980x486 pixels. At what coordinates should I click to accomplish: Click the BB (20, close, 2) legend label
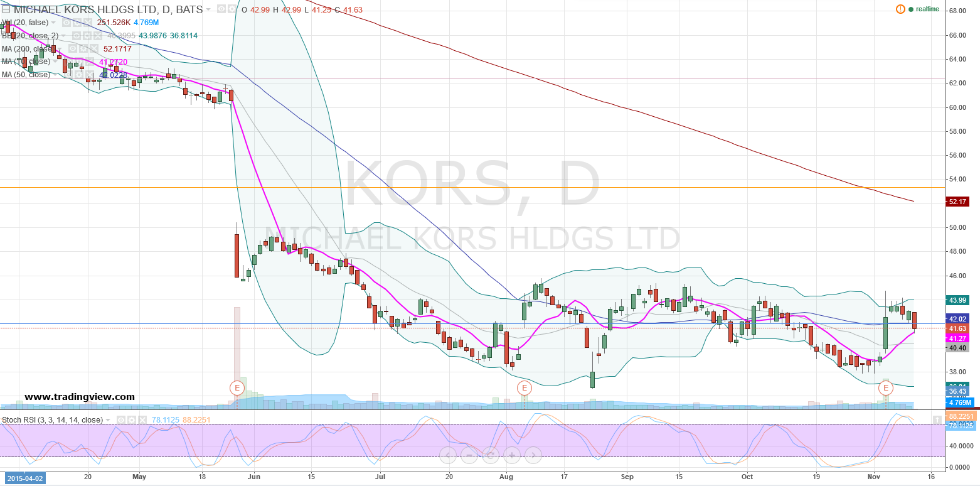click(x=31, y=36)
